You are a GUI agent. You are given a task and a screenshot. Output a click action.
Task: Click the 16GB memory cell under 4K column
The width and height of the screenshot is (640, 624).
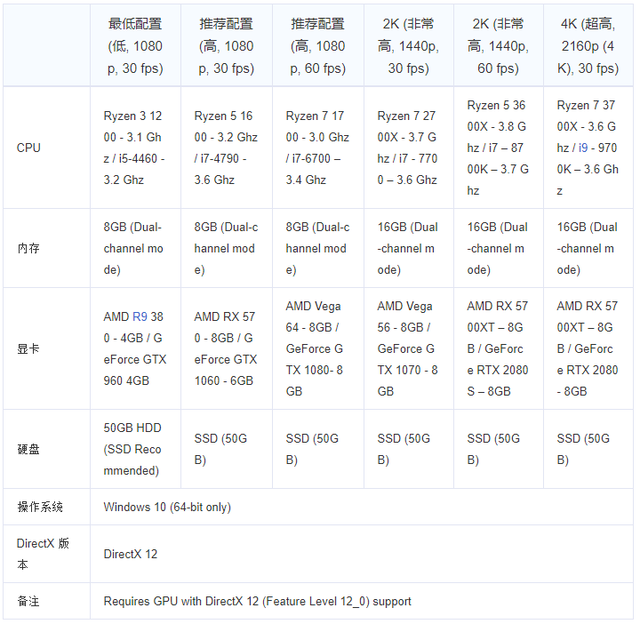[x=588, y=248]
